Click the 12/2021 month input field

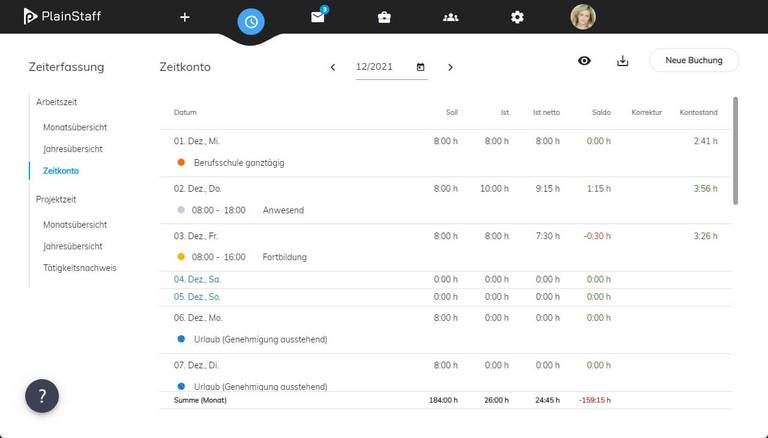tap(381, 67)
